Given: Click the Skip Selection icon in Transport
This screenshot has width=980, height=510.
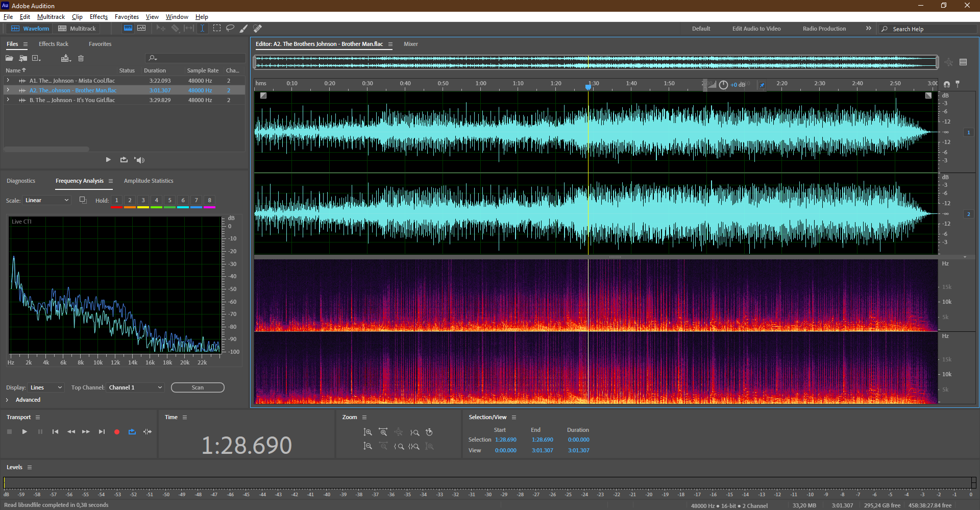Looking at the screenshot, I should coord(148,432).
